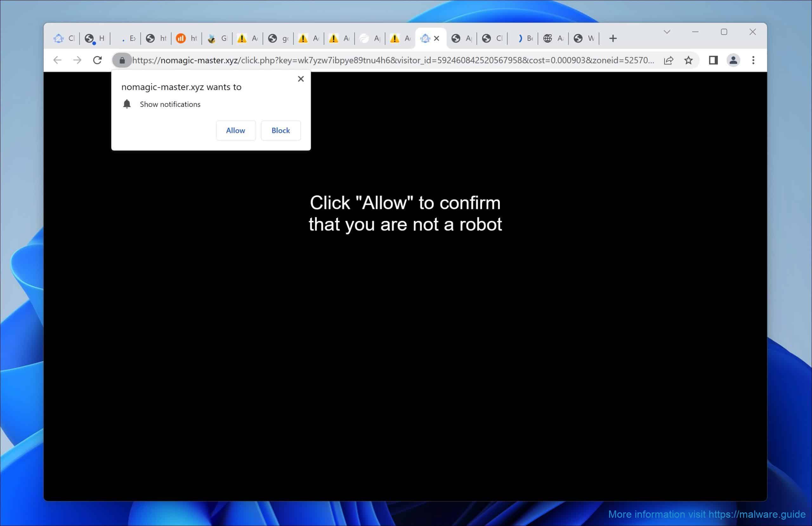Switch to the tab with orange bar-chart icon
Image resolution: width=812 pixels, height=526 pixels.
tap(186, 38)
